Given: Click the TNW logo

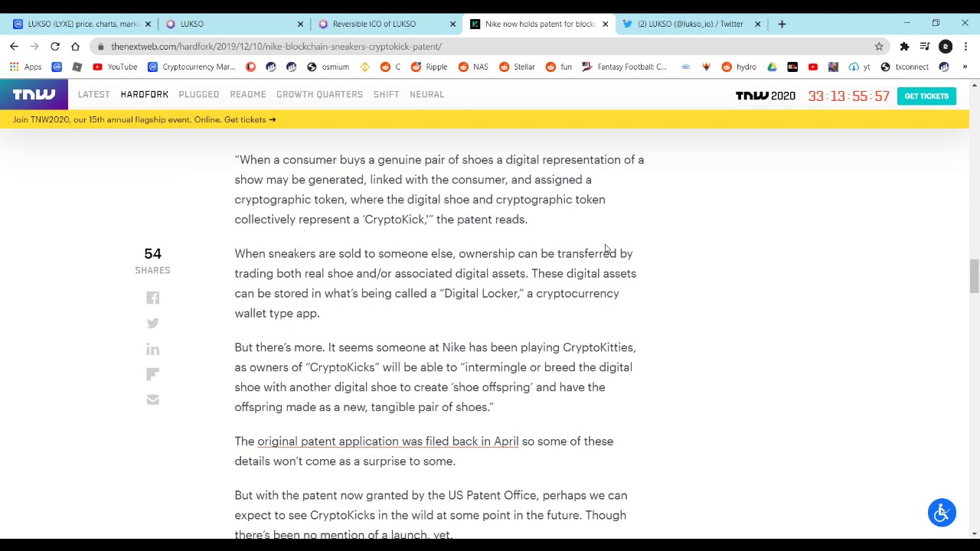Looking at the screenshot, I should (34, 95).
